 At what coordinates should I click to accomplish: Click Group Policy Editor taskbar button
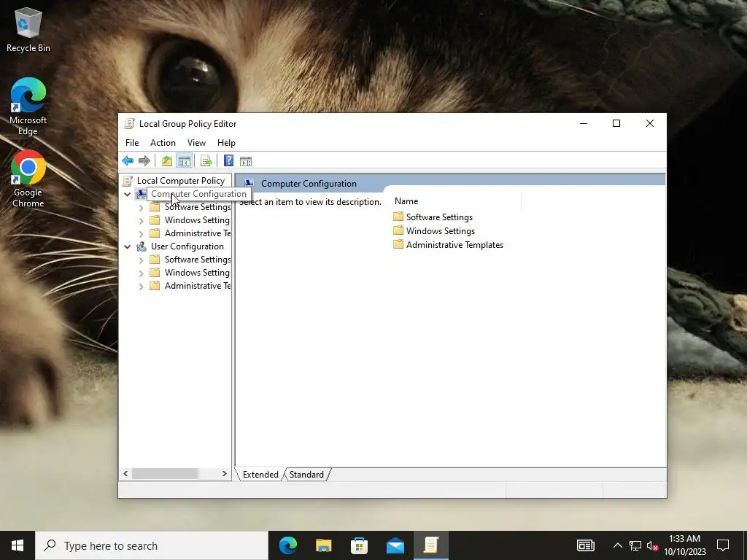pos(430,545)
